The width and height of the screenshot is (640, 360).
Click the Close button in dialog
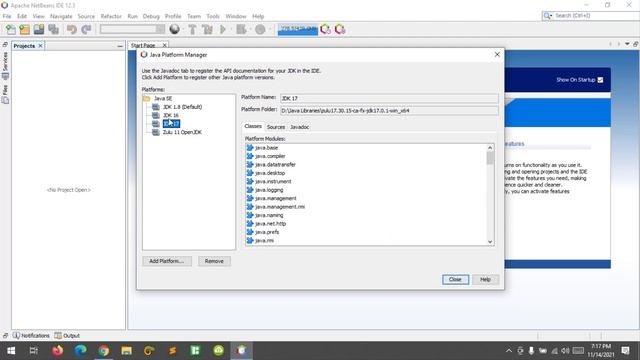coord(455,280)
